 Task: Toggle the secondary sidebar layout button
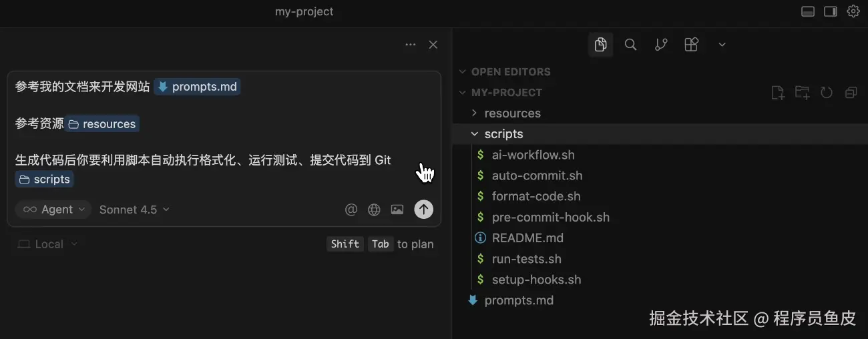[x=831, y=11]
